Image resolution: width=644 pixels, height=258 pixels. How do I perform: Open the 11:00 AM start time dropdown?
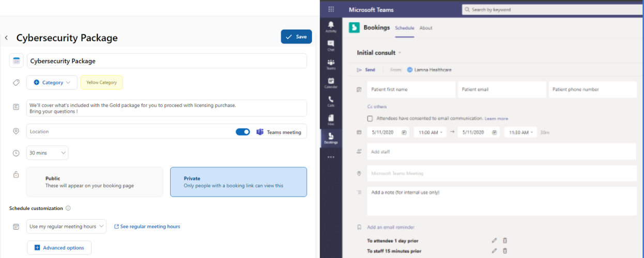click(x=430, y=132)
